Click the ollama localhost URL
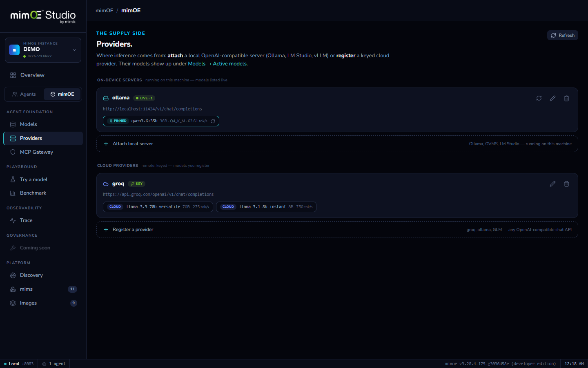 tap(152, 109)
